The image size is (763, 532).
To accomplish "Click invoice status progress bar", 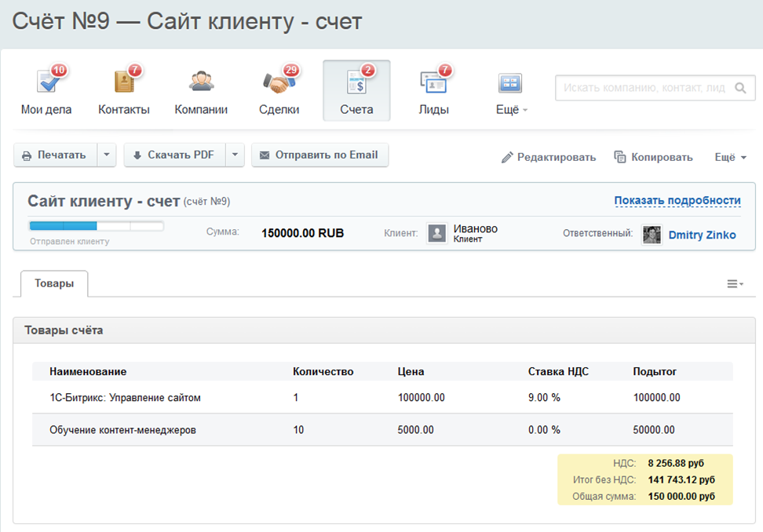I will tap(96, 227).
